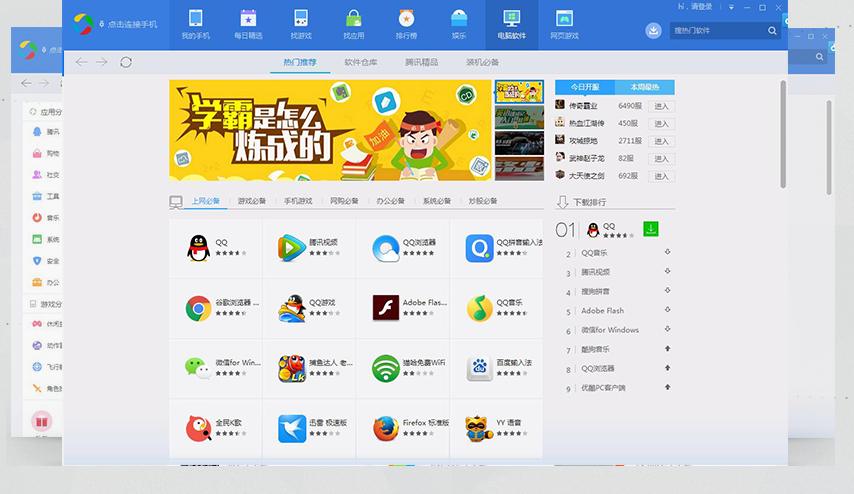Select 手机游戏 category tab
This screenshot has height=494, width=854.
298,201
